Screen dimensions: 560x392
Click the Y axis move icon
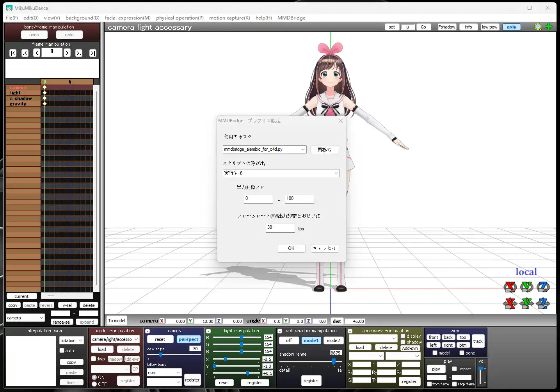coord(526,303)
